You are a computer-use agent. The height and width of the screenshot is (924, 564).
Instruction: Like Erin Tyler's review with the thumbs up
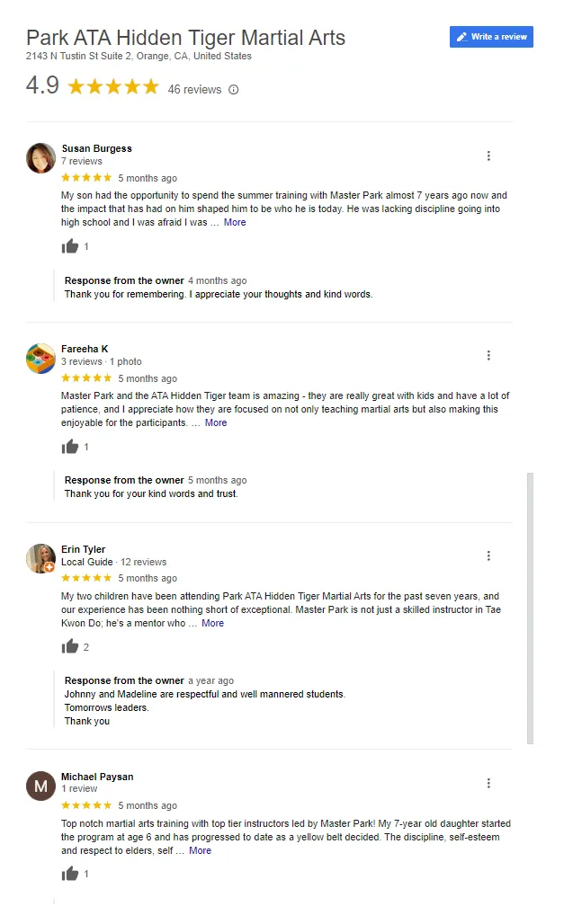click(69, 646)
